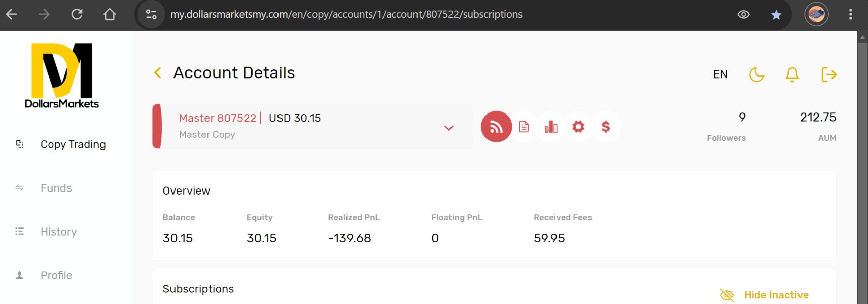Click the logout icon
The image size is (868, 304).
tap(828, 74)
